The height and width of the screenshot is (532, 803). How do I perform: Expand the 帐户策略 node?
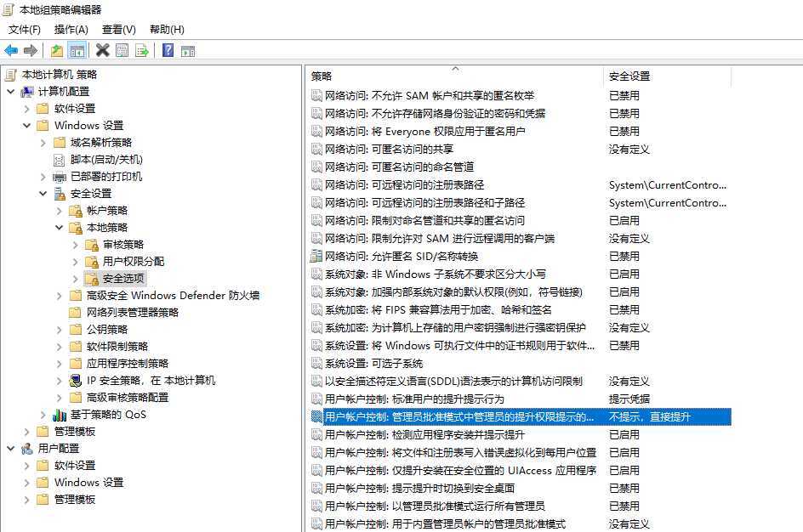(x=60, y=211)
